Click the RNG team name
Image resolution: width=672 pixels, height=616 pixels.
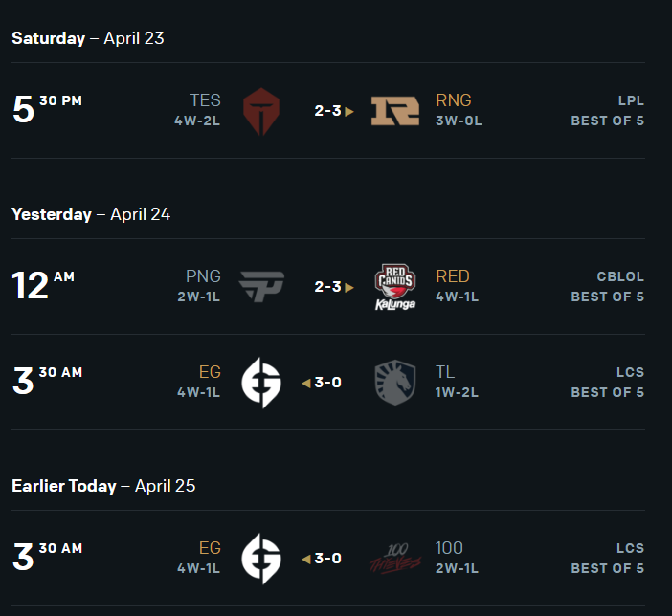(454, 100)
